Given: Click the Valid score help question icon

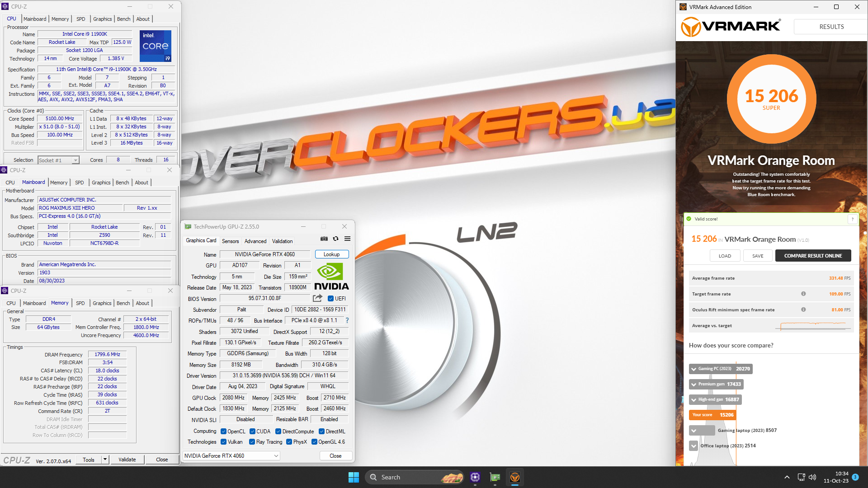Looking at the screenshot, I should (853, 219).
